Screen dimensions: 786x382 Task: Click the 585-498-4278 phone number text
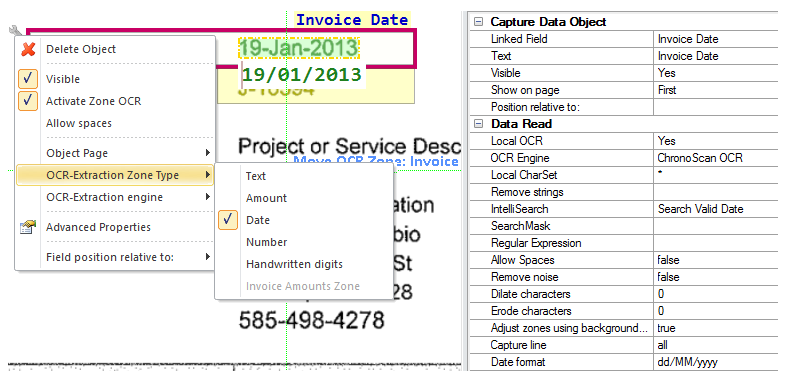click(311, 320)
